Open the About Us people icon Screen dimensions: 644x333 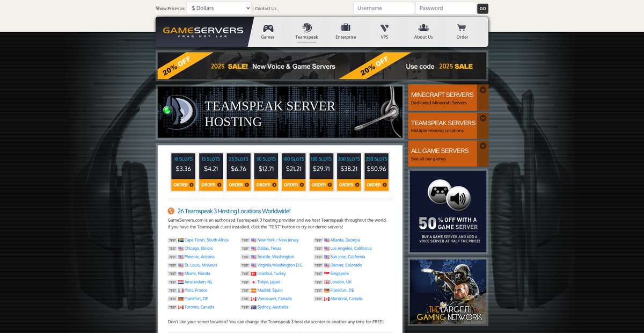coord(423,28)
